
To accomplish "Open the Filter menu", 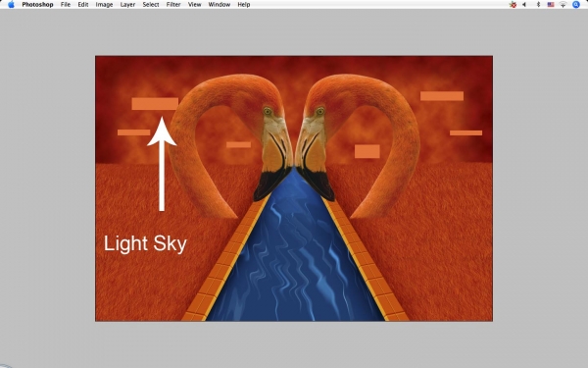I will [x=173, y=5].
